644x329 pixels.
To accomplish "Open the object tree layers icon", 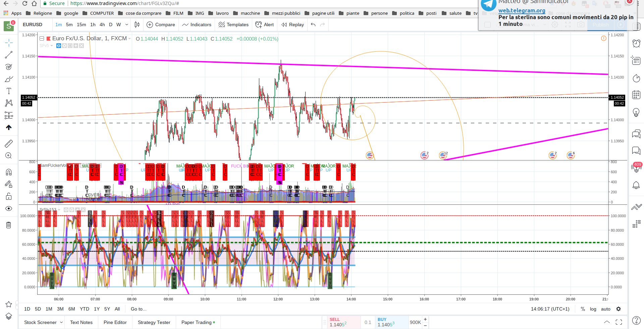I will [x=9, y=316].
